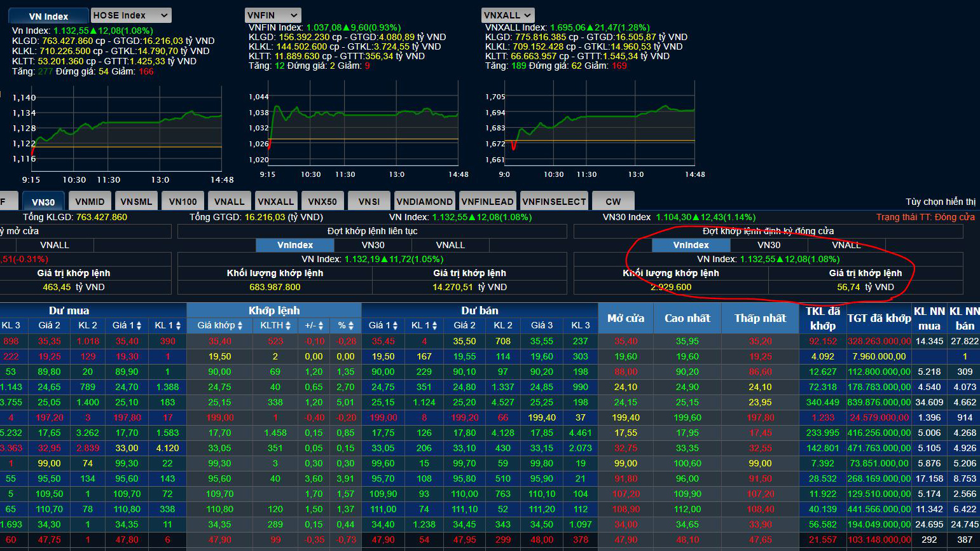Switch to the VNDIAMOND tab
980x551 pixels.
424,202
